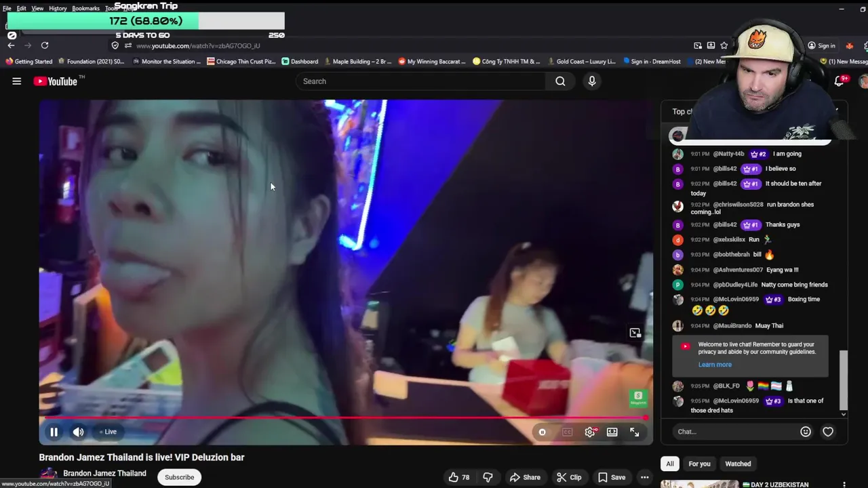The image size is (868, 488).
Task: Open My Winning Baccarat bookmark
Action: pyautogui.click(x=432, y=62)
